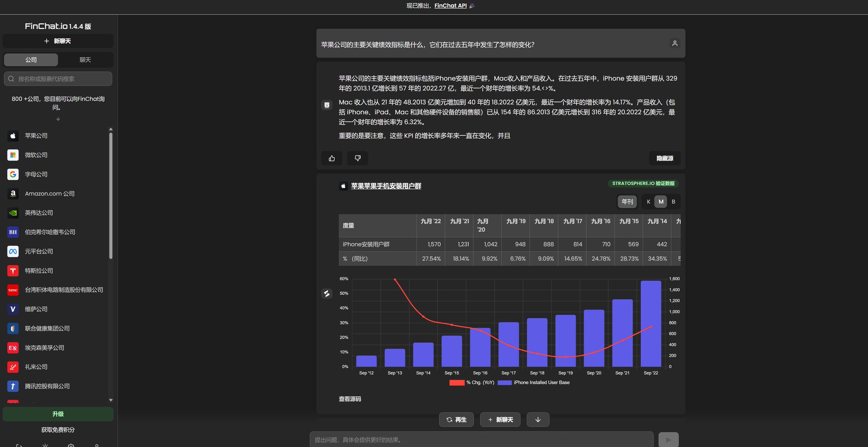Focus the company name or ticker search field
Image resolution: width=868 pixels, height=447 pixels.
tap(58, 79)
